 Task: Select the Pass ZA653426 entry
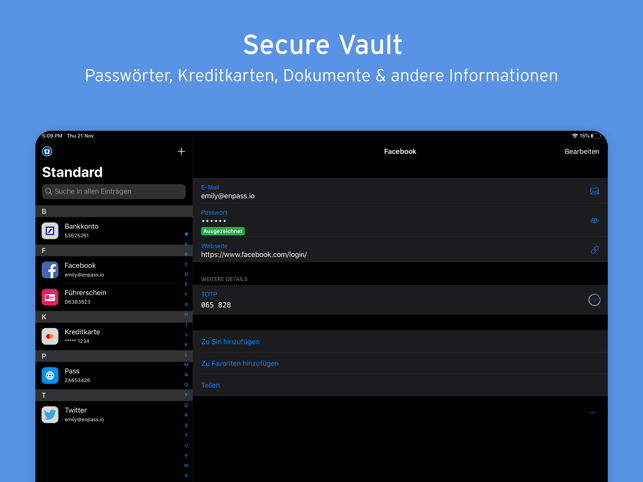(114, 375)
